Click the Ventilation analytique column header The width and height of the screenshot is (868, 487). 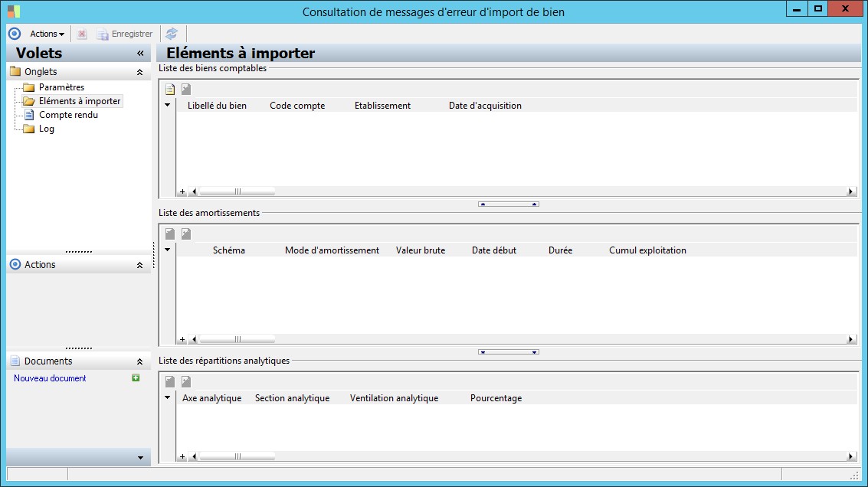(394, 398)
